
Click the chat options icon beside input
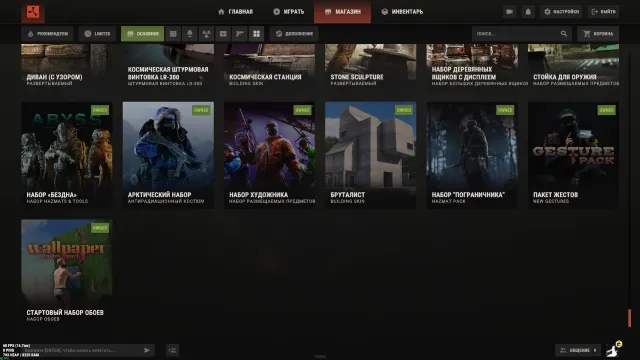tap(173, 350)
